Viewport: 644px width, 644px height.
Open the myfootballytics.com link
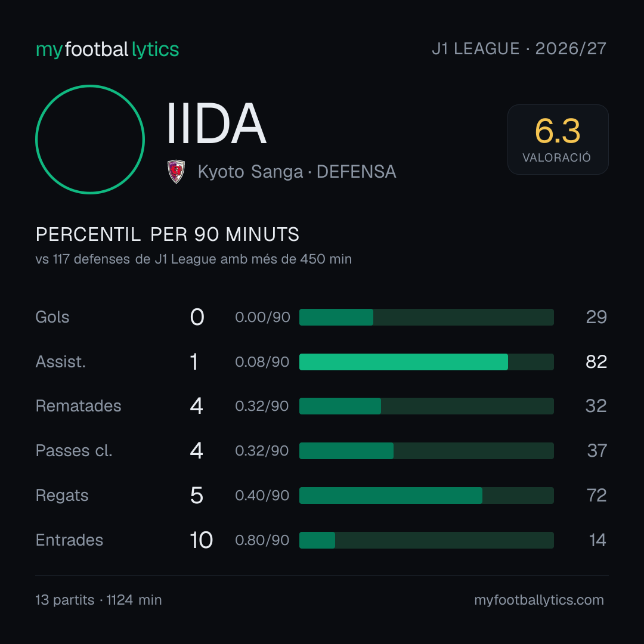(539, 600)
